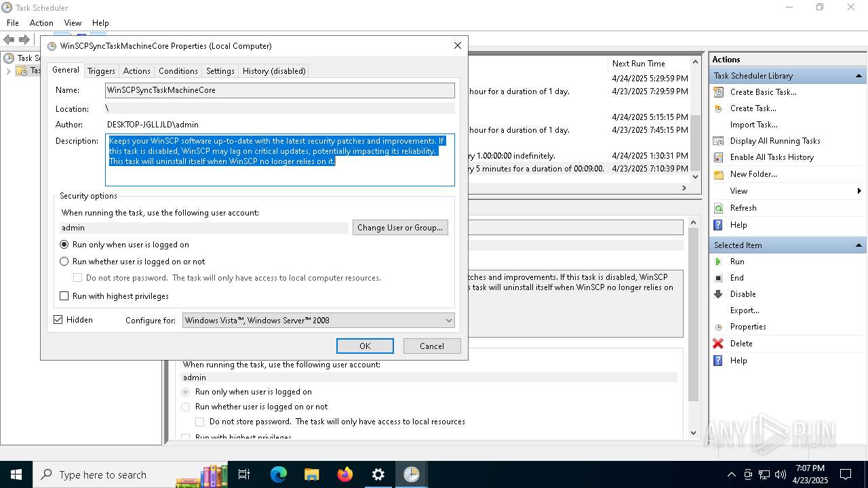
Task: Launch Firefox from taskbar
Action: click(345, 474)
